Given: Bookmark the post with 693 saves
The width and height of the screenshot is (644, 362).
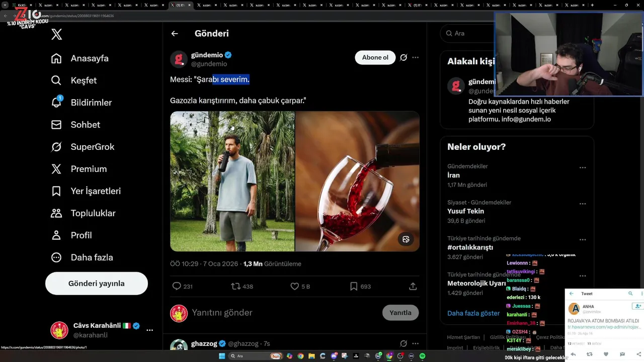Looking at the screenshot, I should pyautogui.click(x=354, y=286).
